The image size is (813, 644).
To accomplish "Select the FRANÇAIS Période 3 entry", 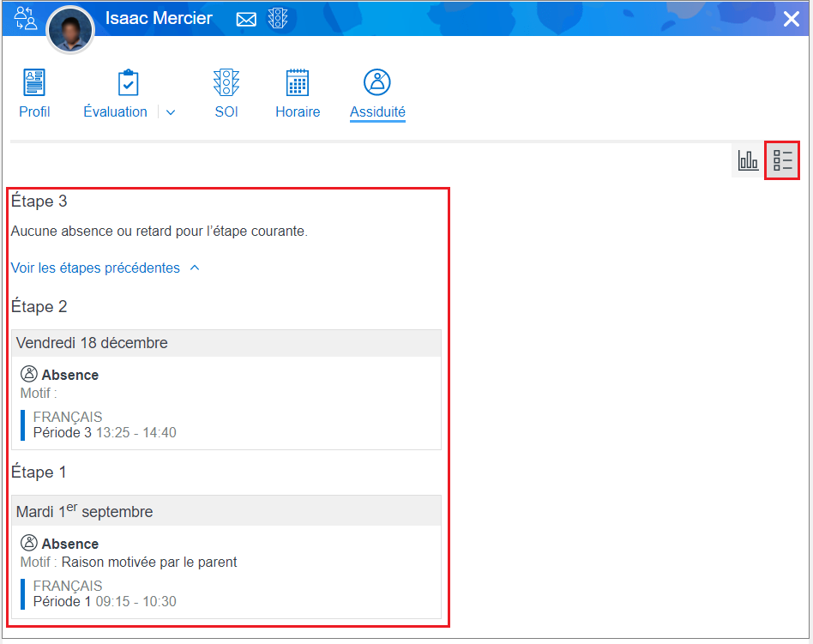I will [x=104, y=425].
